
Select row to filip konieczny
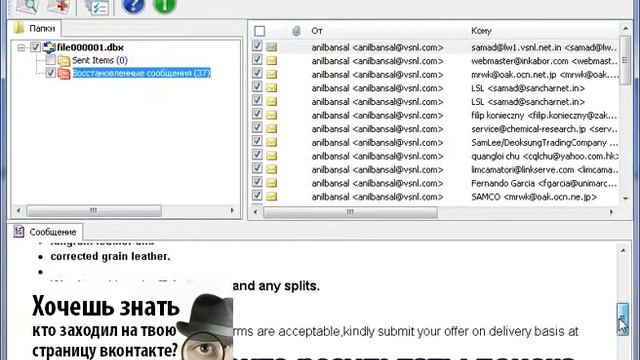[x=435, y=116]
